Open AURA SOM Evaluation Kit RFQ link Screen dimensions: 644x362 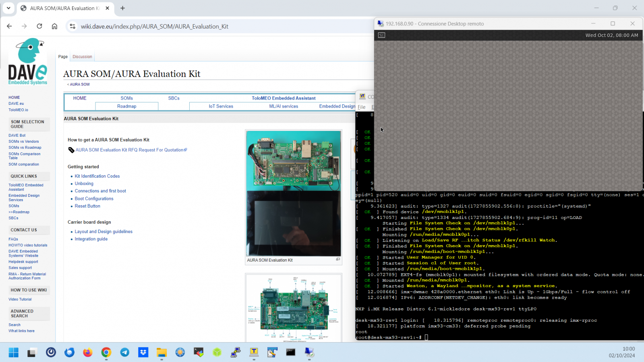coord(129,150)
